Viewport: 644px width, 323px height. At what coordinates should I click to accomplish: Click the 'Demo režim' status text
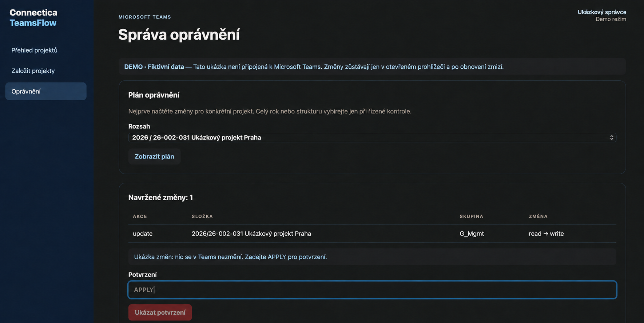pyautogui.click(x=611, y=19)
